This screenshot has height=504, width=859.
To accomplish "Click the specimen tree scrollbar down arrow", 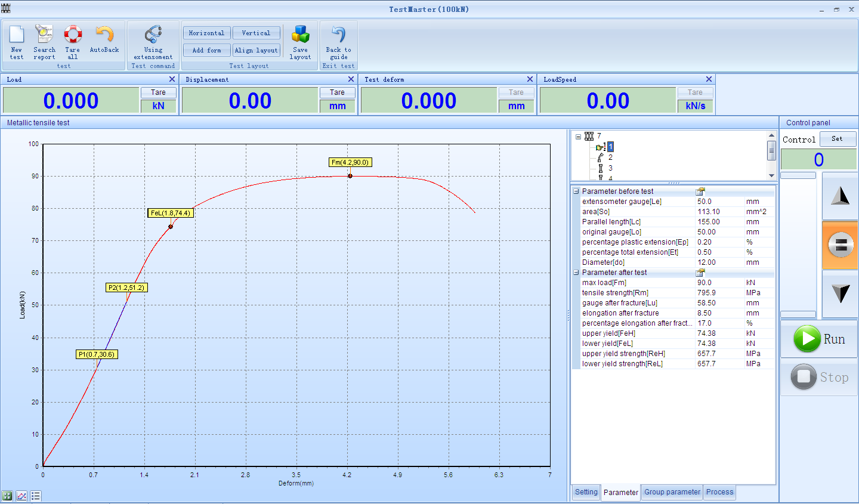I will coord(771,175).
